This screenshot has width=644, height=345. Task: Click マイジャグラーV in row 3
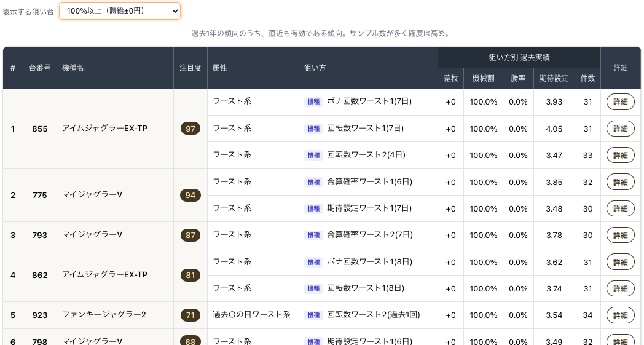point(92,234)
